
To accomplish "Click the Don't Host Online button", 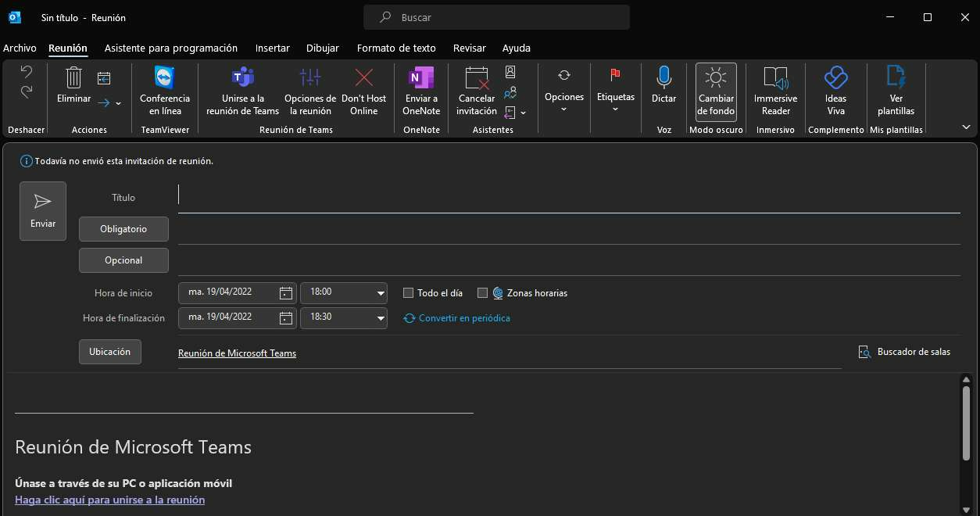I will pos(364,92).
